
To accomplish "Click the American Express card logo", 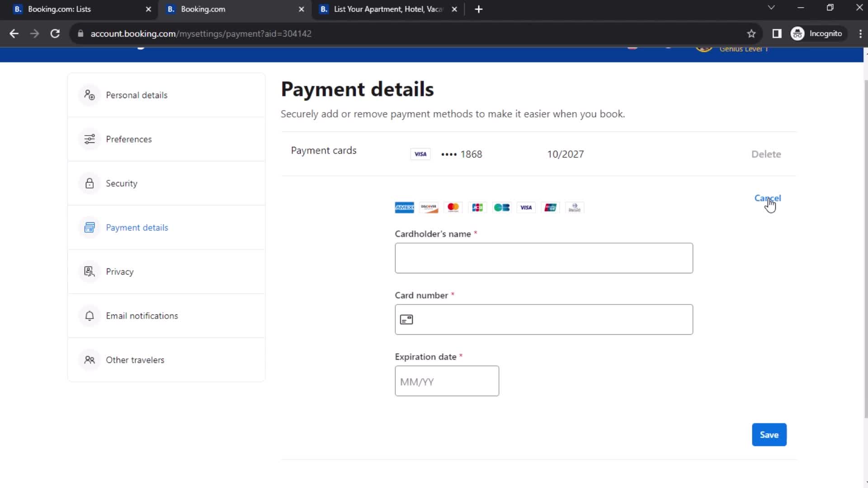I will point(404,207).
